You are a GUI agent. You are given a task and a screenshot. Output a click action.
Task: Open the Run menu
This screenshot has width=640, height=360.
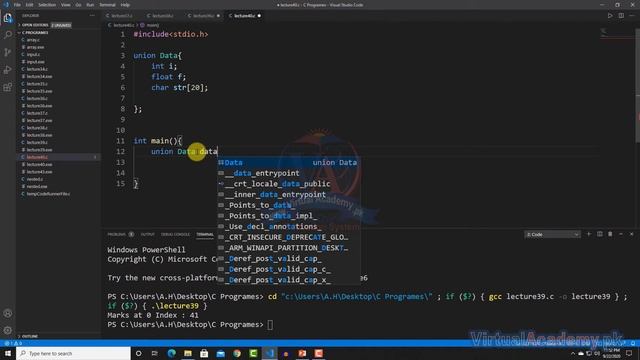pyautogui.click(x=90, y=5)
